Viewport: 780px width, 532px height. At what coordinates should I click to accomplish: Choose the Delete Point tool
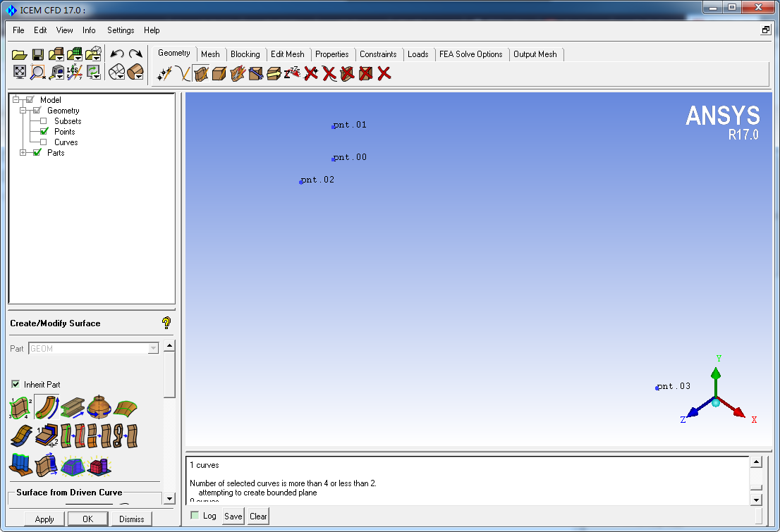(311, 74)
